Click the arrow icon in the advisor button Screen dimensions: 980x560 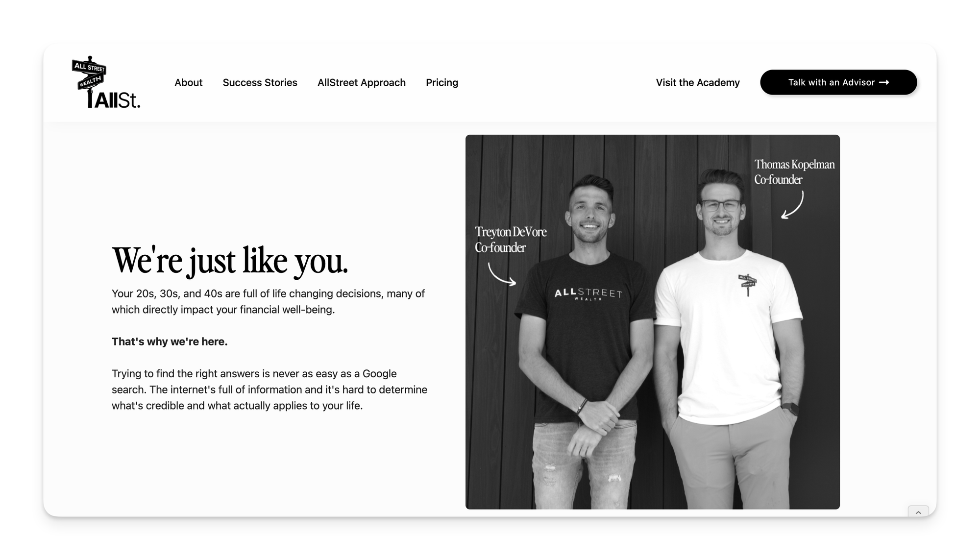pyautogui.click(x=884, y=82)
